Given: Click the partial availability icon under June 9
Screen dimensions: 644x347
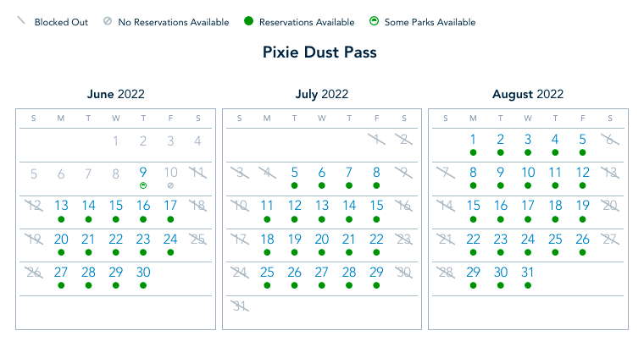Looking at the screenshot, I should click(143, 185).
